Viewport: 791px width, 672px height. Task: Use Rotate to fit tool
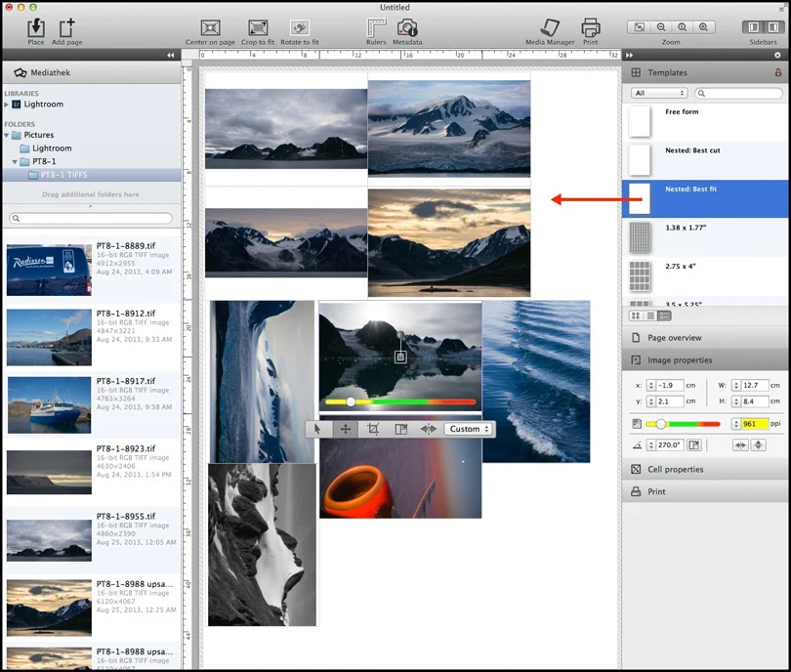(x=300, y=27)
